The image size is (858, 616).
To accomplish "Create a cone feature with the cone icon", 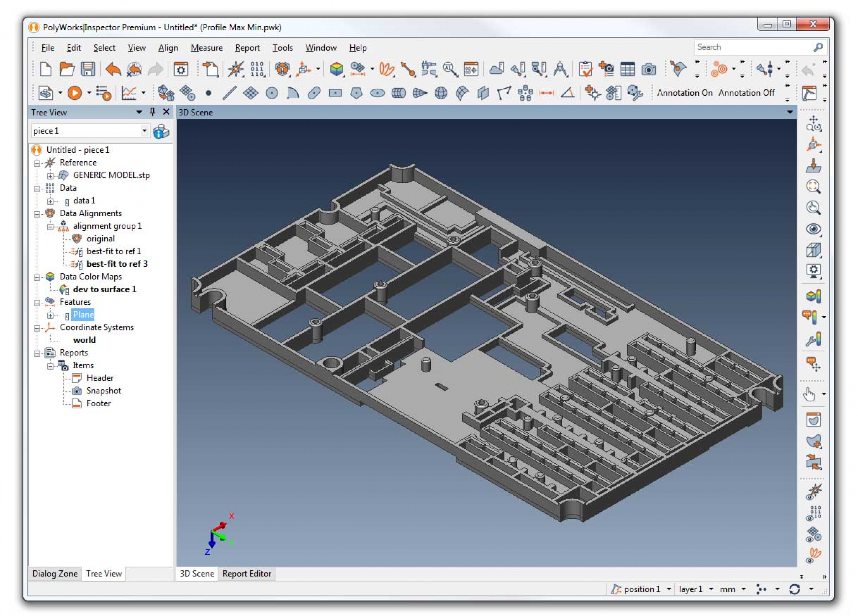I will (x=419, y=93).
